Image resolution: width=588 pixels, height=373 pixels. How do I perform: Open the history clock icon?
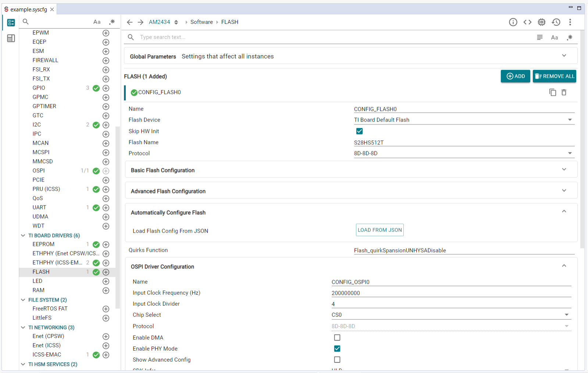coord(556,22)
